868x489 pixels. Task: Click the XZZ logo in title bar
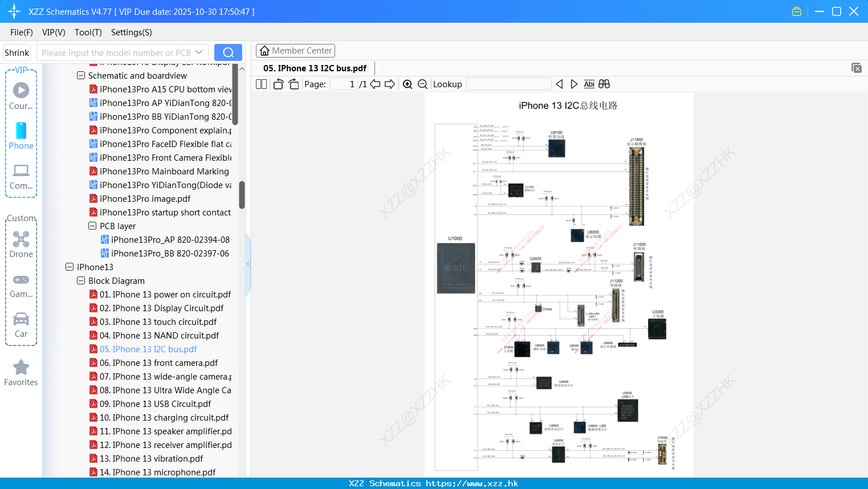14,11
